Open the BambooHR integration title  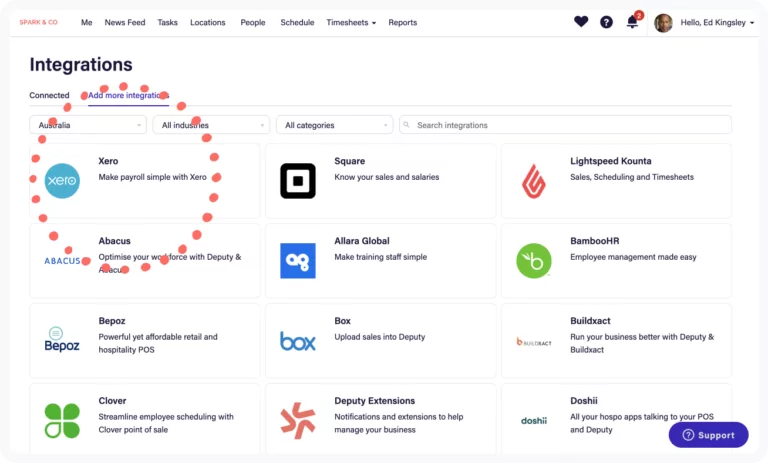coord(595,241)
